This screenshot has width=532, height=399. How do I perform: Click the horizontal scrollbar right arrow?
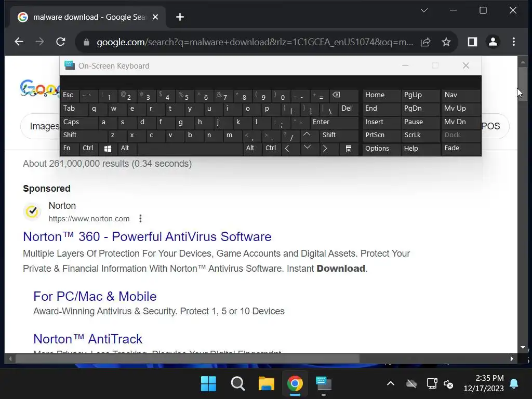(x=512, y=358)
